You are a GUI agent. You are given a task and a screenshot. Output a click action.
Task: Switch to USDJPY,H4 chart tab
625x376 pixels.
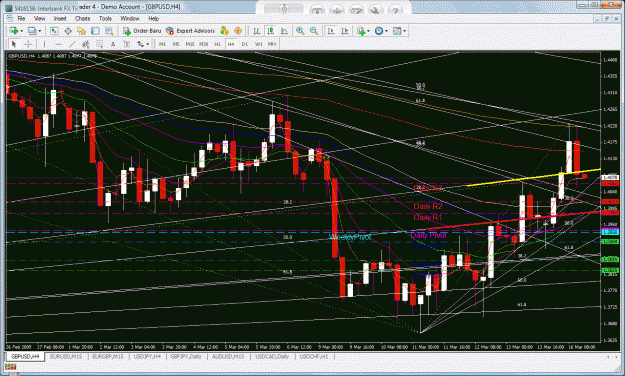coord(147,356)
